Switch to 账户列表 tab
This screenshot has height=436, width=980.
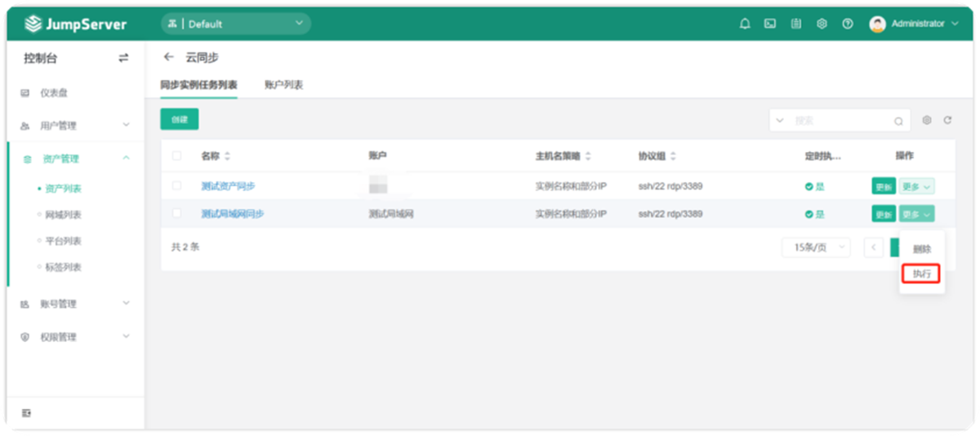[x=284, y=85]
